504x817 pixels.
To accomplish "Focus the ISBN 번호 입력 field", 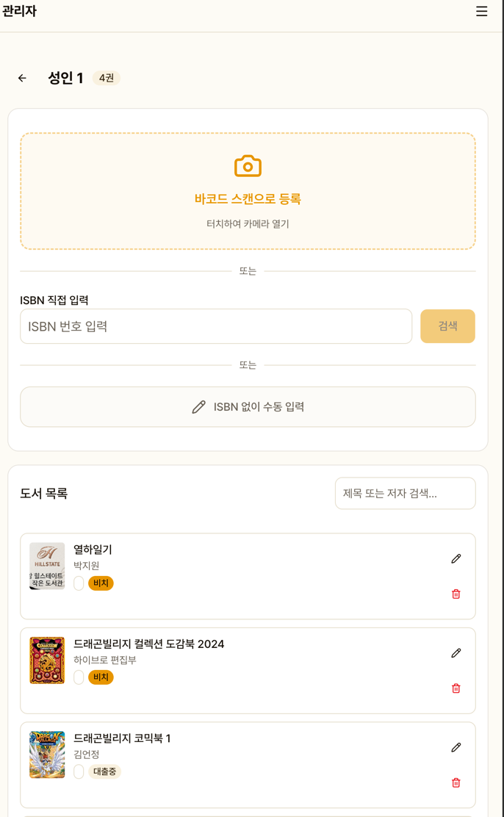I will 216,326.
